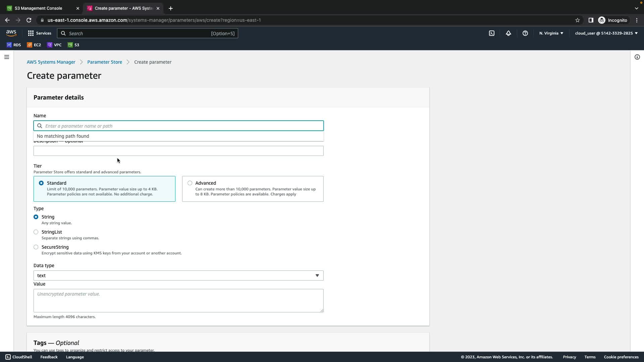
Task: Select the Advanced tier option
Action: tap(190, 183)
